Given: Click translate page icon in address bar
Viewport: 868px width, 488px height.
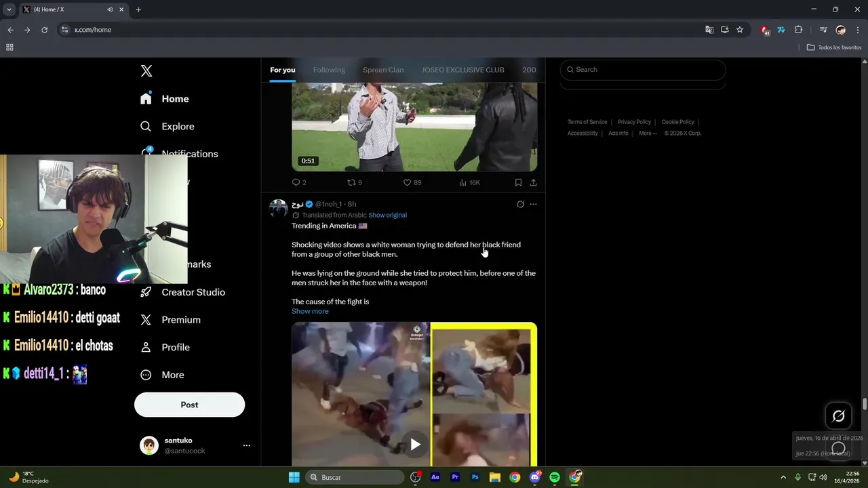Looking at the screenshot, I should [709, 30].
